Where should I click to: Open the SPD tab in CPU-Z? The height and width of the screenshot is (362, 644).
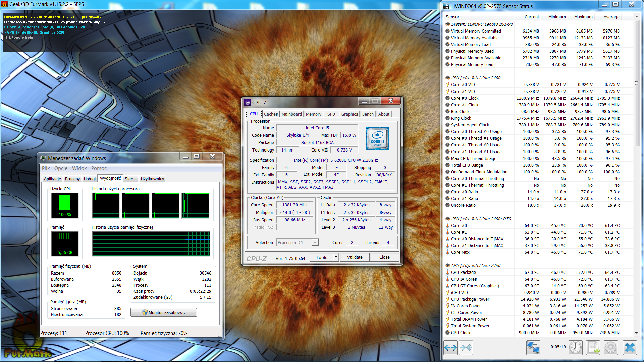331,114
